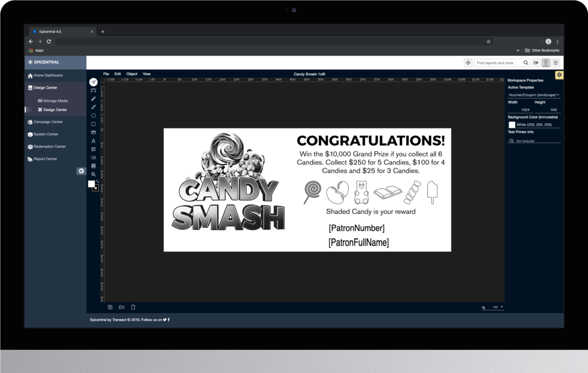Click the Zoom magnifier tool
Image resolution: width=588 pixels, height=373 pixels.
click(93, 174)
